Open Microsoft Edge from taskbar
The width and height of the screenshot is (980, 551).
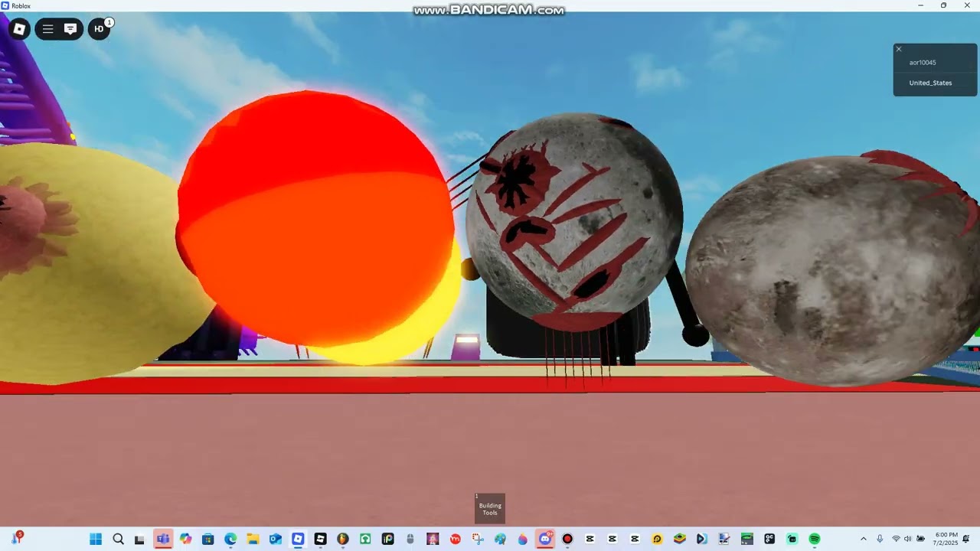tap(230, 540)
